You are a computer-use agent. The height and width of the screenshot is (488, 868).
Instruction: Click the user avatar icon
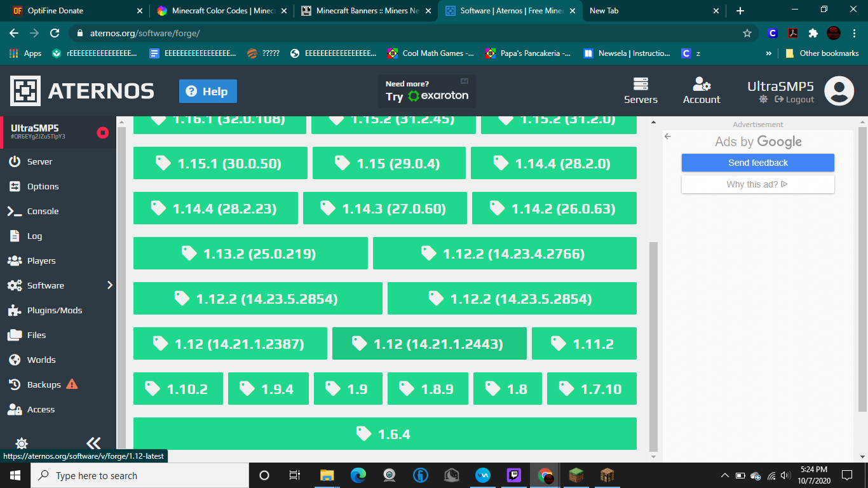pos(839,90)
